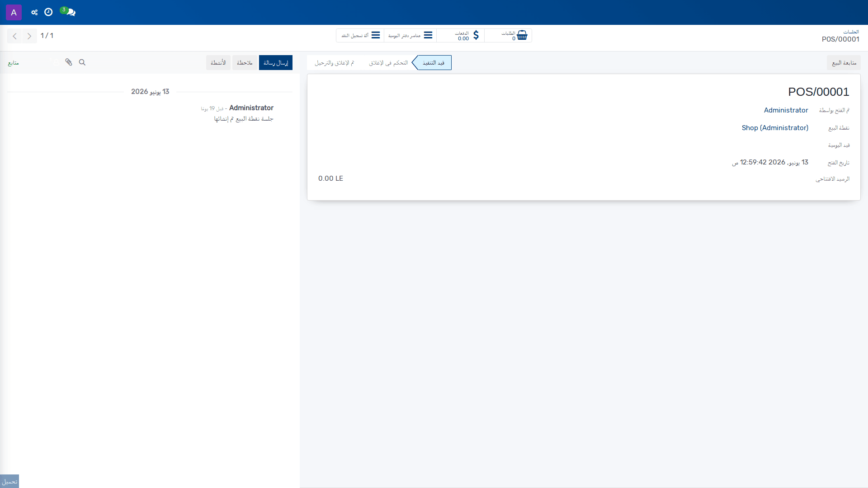Show the followers person icon

tap(55, 62)
